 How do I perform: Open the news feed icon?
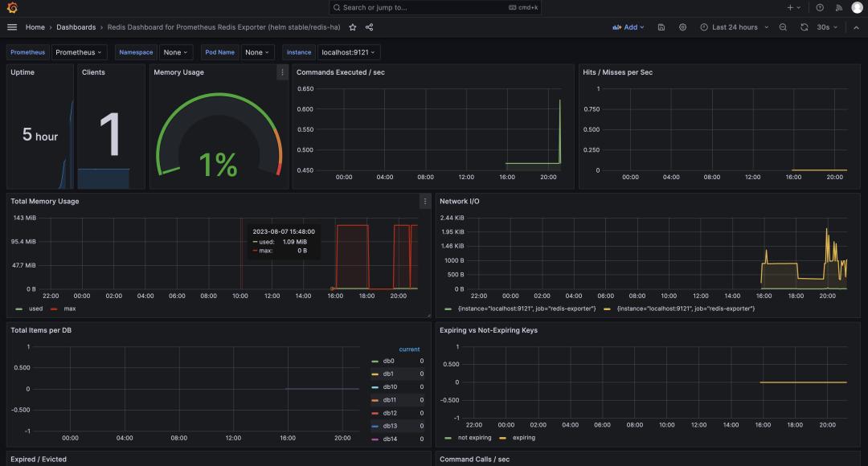[838, 8]
